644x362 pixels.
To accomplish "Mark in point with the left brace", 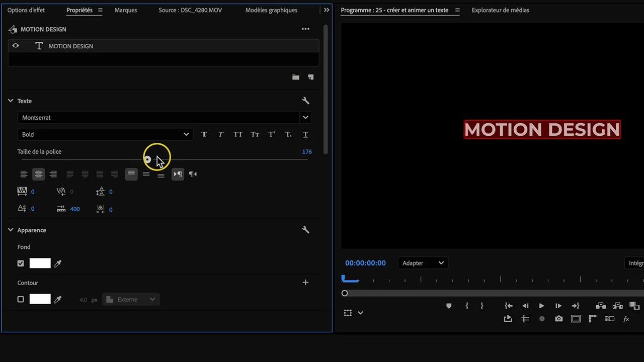I will (x=467, y=306).
